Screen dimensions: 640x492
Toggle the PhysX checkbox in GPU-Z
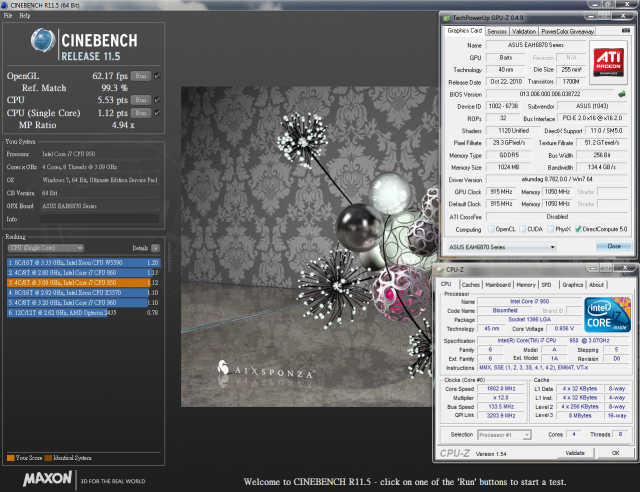tap(551, 229)
